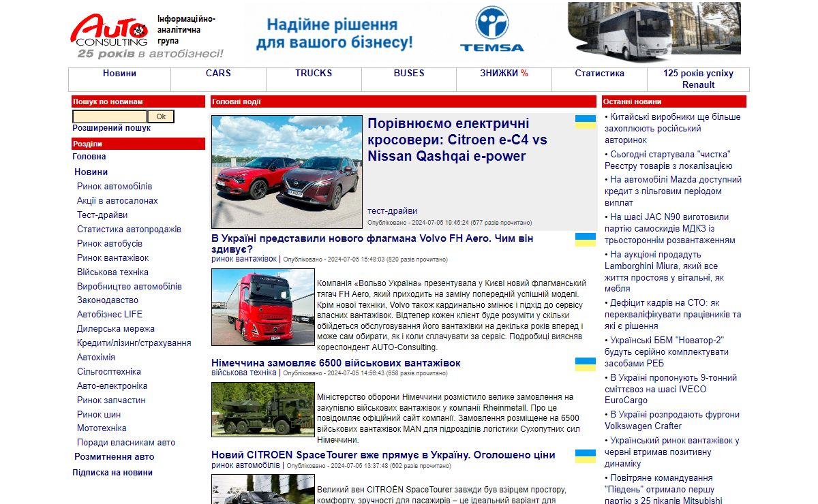
Task: Open the тест-драйви tag under the main headline
Action: click(392, 211)
